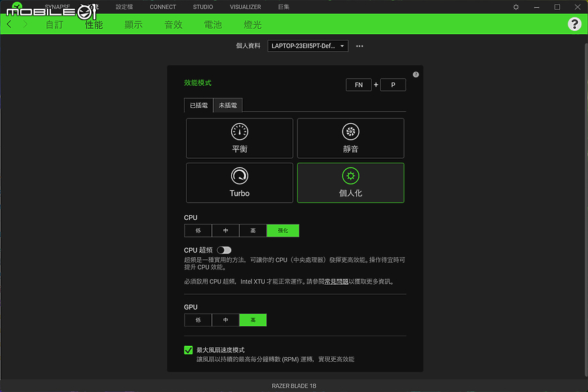Screen dimensions: 588x392
Task: Click the small help icon in performance panel
Action: (x=416, y=74)
